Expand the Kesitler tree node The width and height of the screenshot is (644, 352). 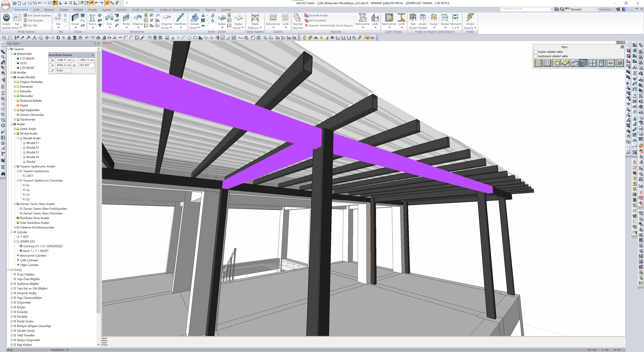[x=12, y=73]
